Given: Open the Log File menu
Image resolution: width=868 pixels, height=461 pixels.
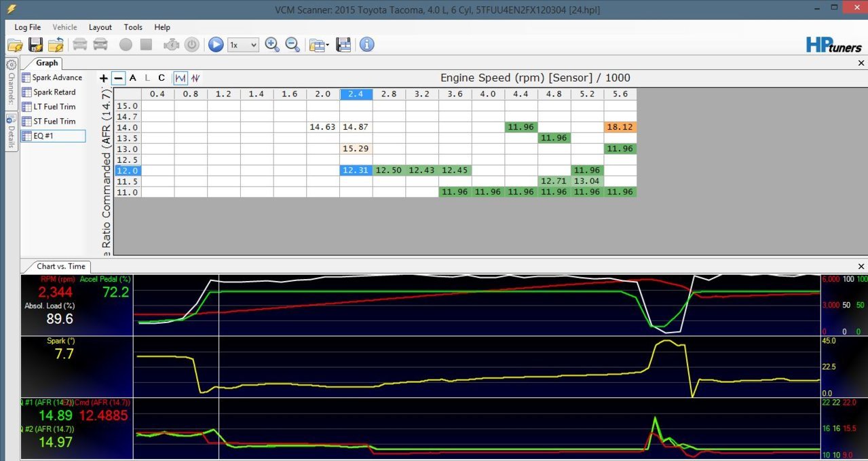Looking at the screenshot, I should pyautogui.click(x=28, y=27).
